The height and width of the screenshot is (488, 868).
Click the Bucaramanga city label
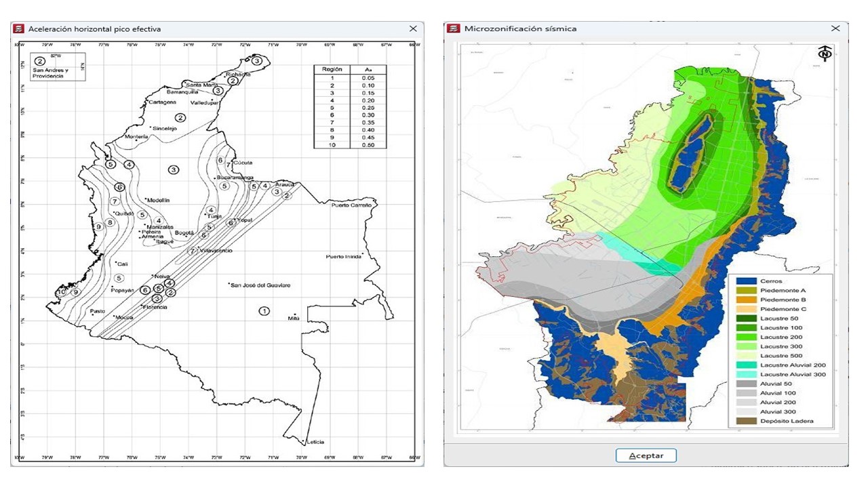tap(235, 178)
